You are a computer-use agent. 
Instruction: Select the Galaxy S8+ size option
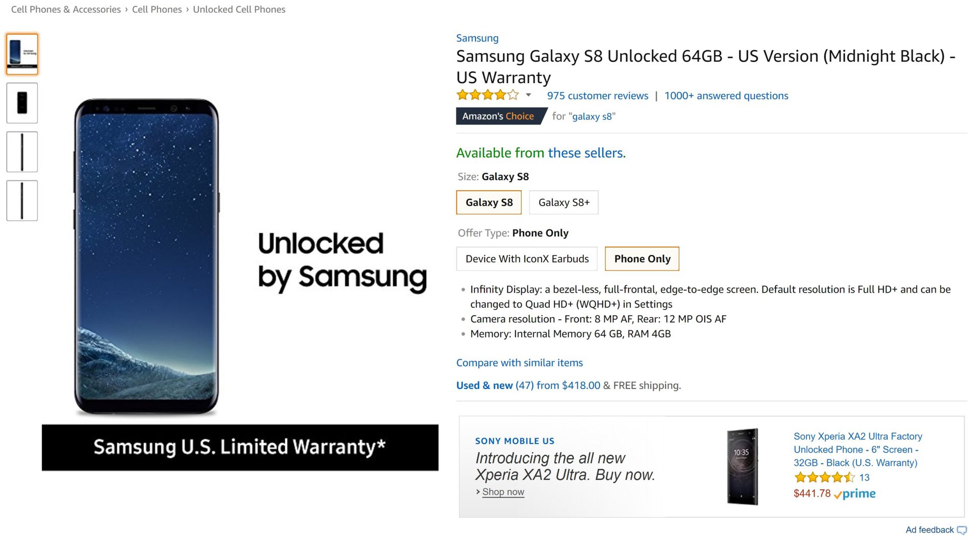(563, 202)
